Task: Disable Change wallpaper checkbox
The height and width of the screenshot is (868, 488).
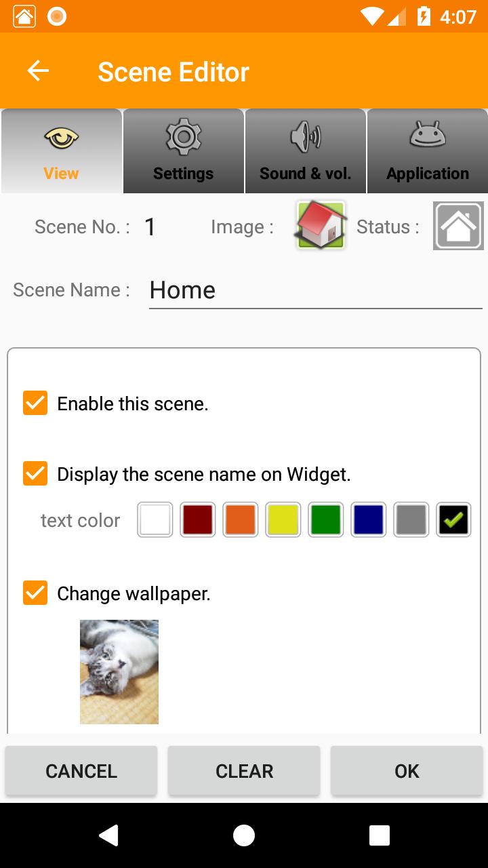Action: point(35,593)
